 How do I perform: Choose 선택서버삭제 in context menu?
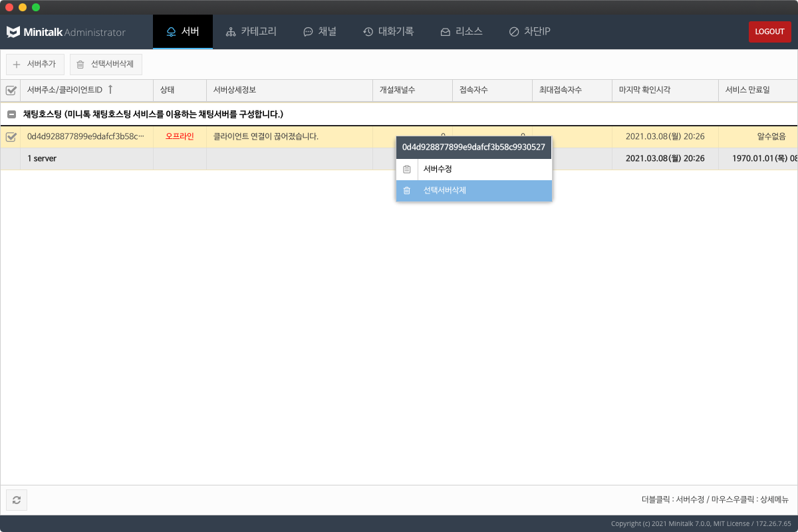click(474, 191)
